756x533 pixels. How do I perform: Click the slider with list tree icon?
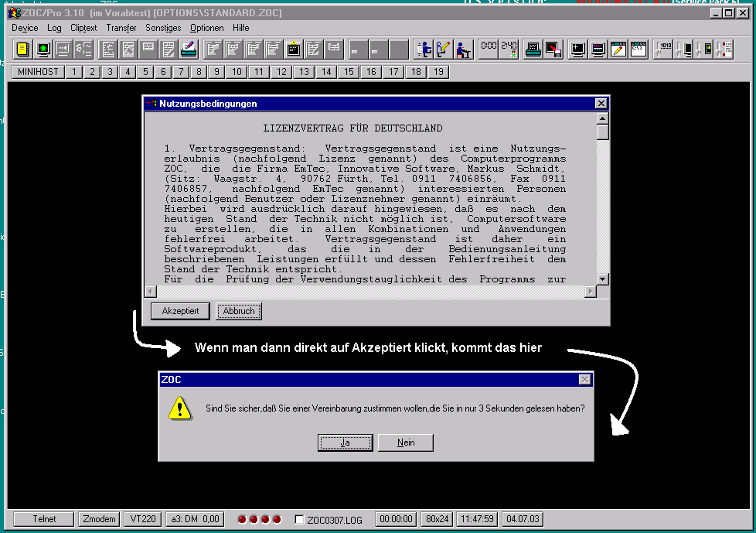[x=724, y=50]
